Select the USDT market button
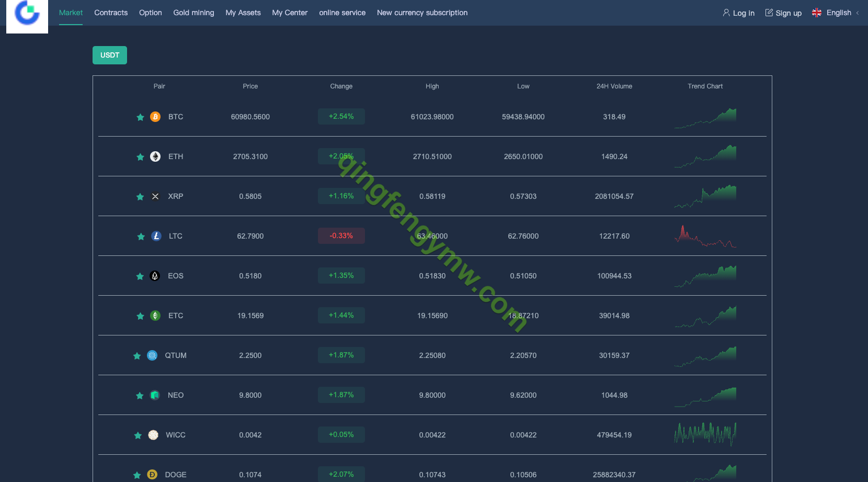 [110, 55]
